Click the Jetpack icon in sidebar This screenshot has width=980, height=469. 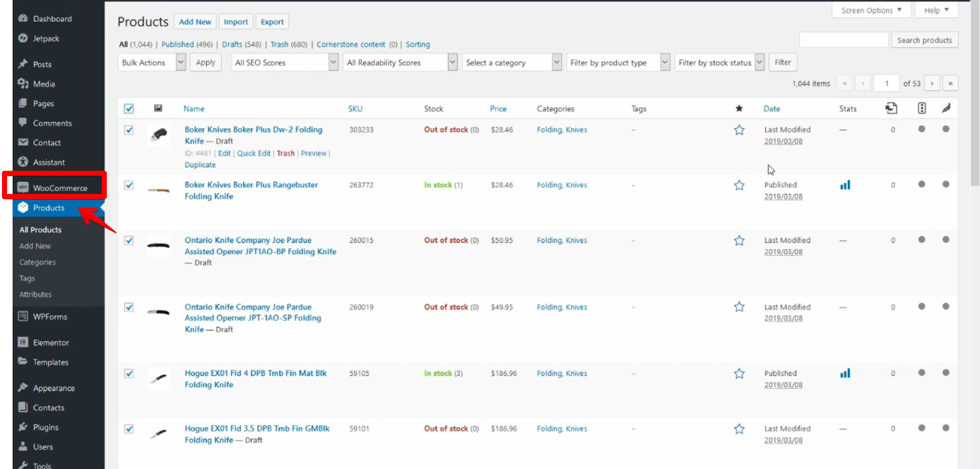(x=23, y=38)
